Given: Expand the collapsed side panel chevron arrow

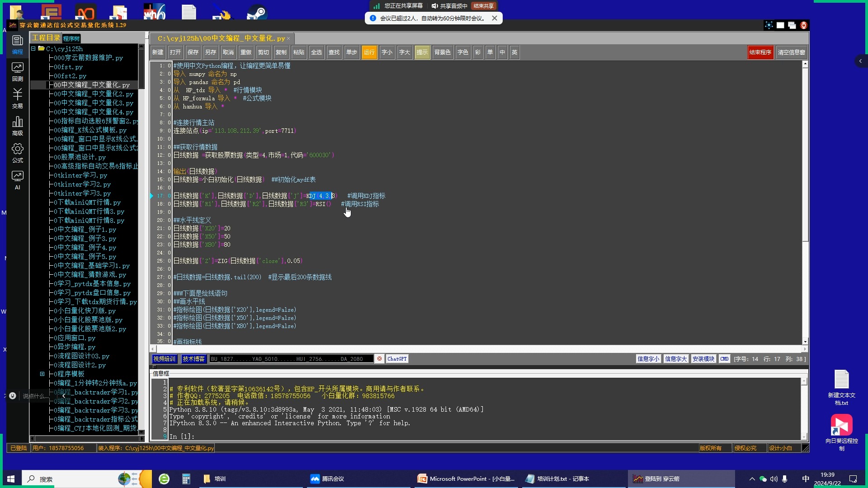Looking at the screenshot, I should pyautogui.click(x=860, y=61).
